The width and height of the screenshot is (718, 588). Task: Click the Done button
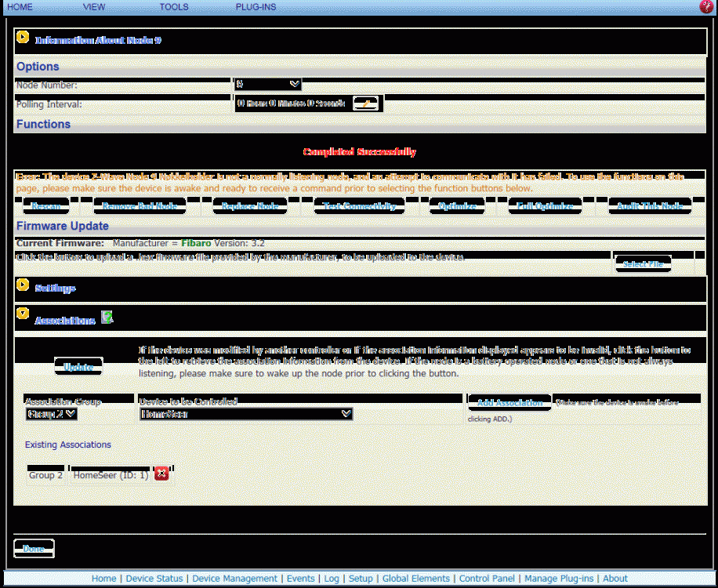(34, 549)
